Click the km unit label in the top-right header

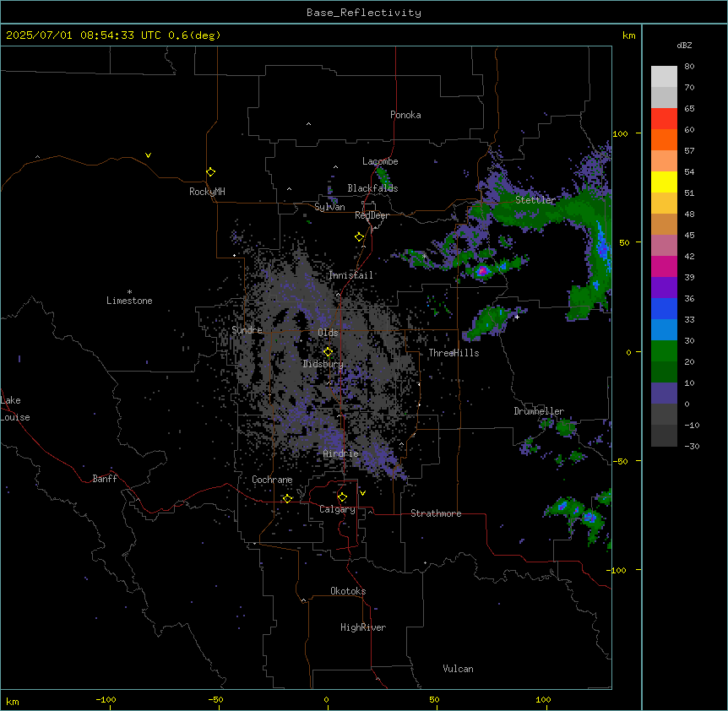point(628,35)
